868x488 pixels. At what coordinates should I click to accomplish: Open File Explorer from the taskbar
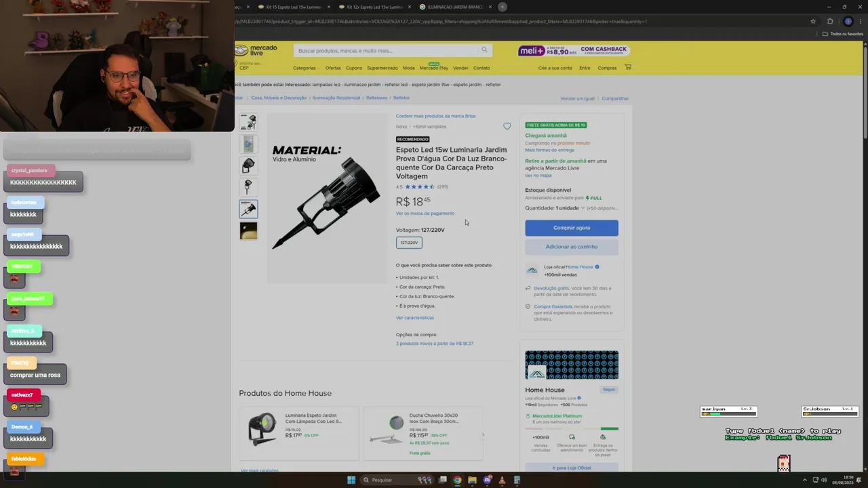[472, 480]
